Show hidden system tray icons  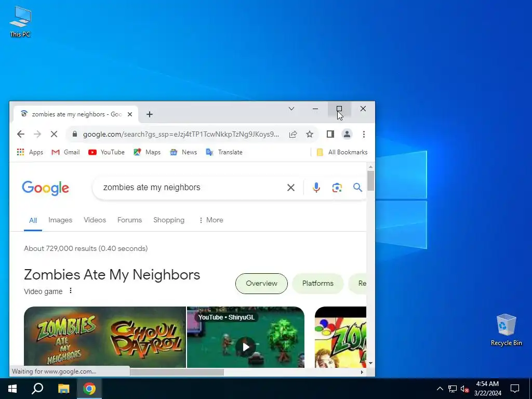click(440, 389)
